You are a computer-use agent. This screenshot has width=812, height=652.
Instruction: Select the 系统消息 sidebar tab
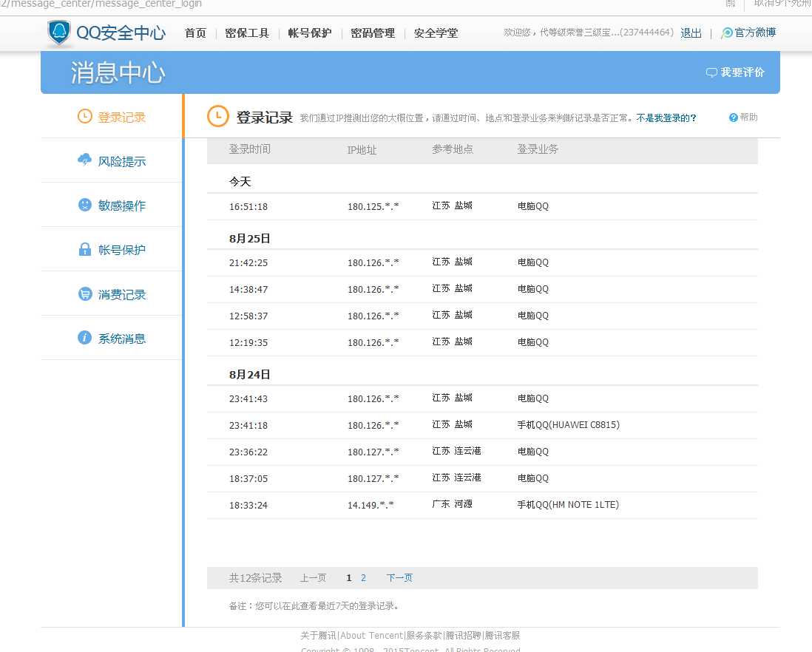pos(112,338)
